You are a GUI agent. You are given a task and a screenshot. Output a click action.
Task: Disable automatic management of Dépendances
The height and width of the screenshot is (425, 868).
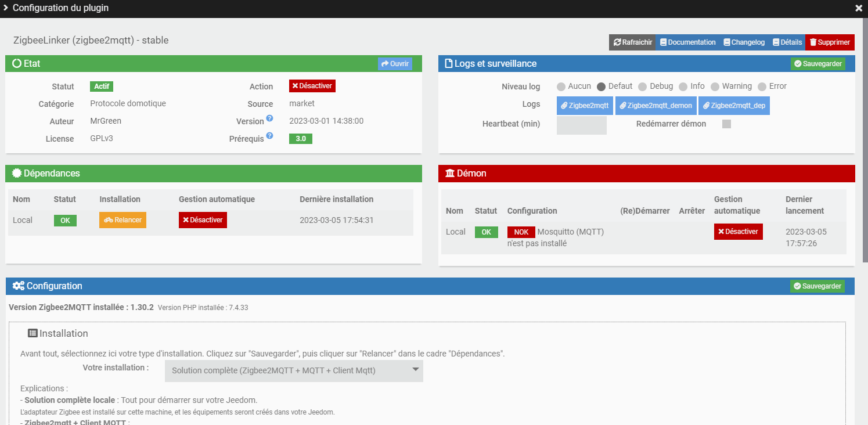coord(203,220)
